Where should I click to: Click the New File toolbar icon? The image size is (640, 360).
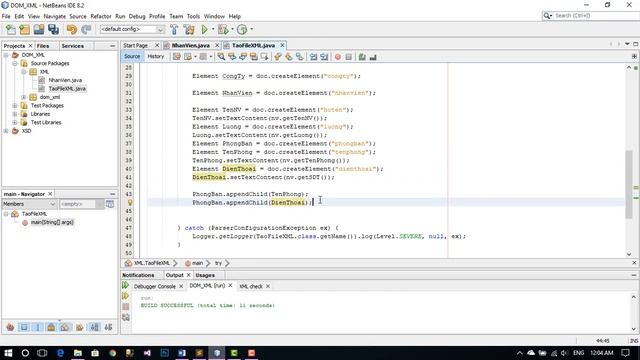[11, 29]
